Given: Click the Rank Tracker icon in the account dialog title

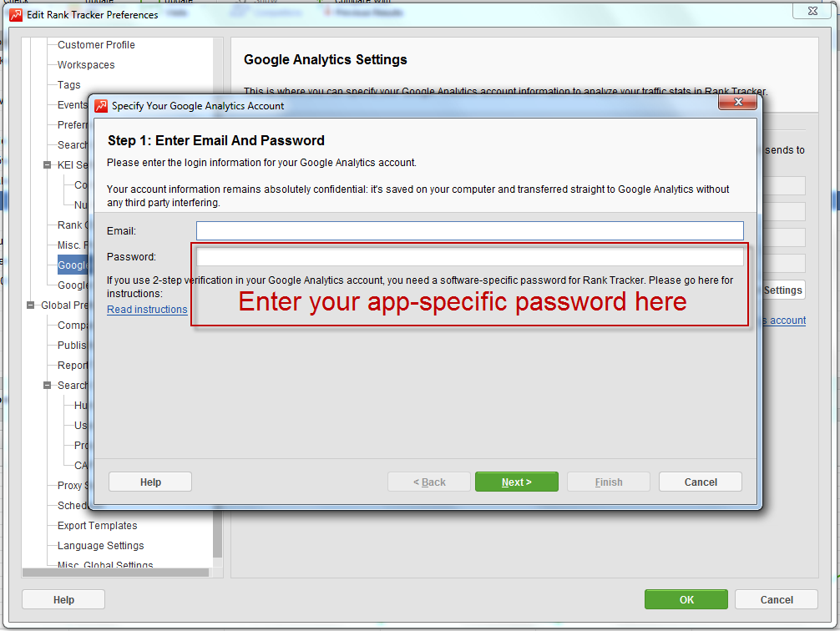Looking at the screenshot, I should [101, 106].
